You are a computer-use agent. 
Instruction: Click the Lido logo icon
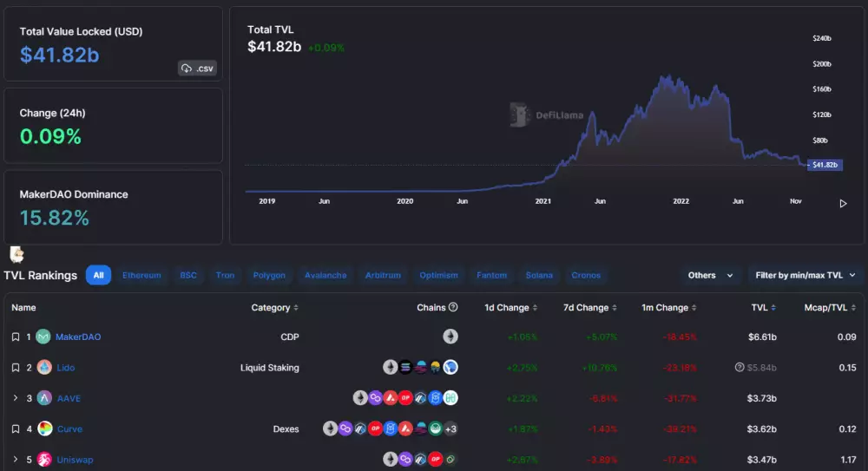pyautogui.click(x=43, y=368)
